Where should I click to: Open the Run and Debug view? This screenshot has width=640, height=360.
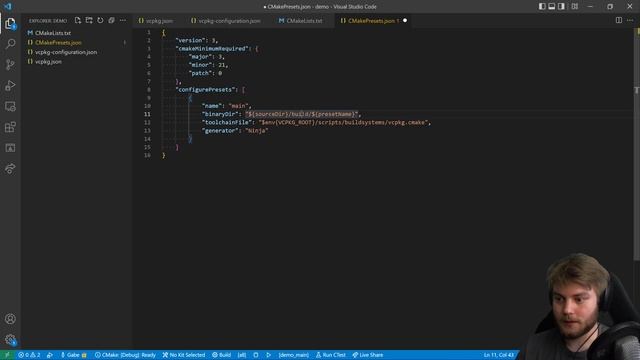coord(10,85)
